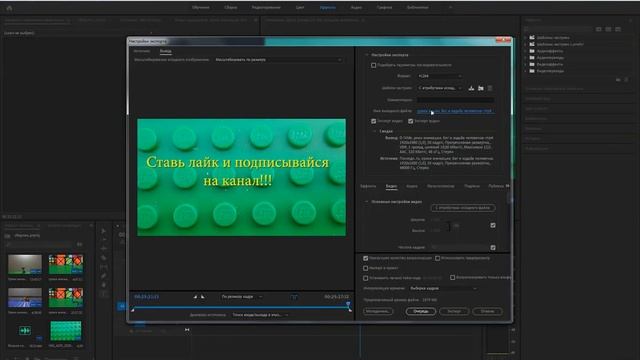Open the Multiplexer tab in export settings

440,186
